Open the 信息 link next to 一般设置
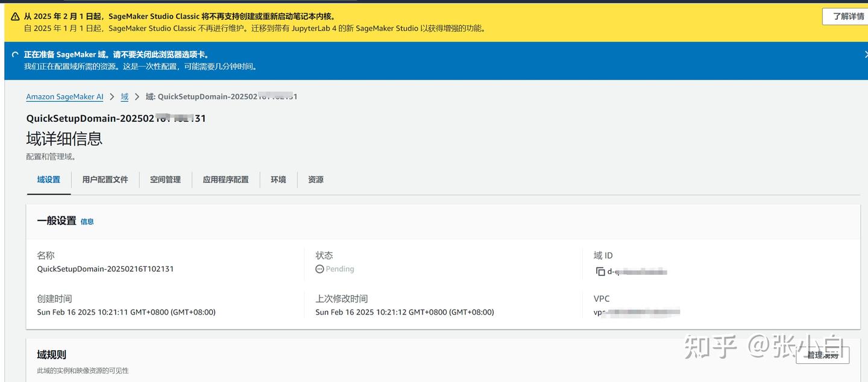The image size is (868, 382). (87, 222)
